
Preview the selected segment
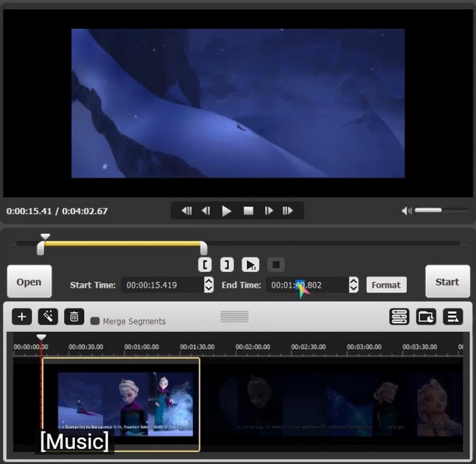250,265
